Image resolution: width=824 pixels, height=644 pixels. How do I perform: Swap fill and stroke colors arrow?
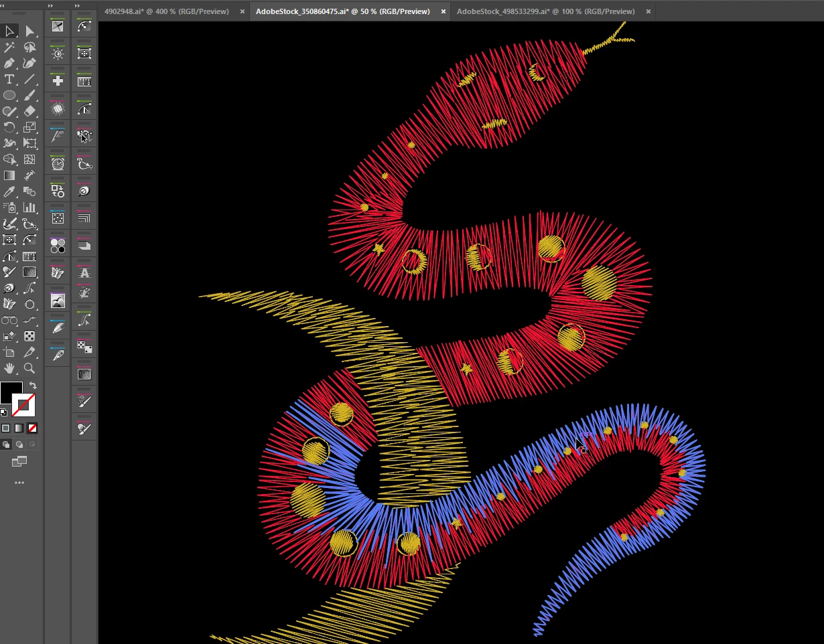coord(33,386)
